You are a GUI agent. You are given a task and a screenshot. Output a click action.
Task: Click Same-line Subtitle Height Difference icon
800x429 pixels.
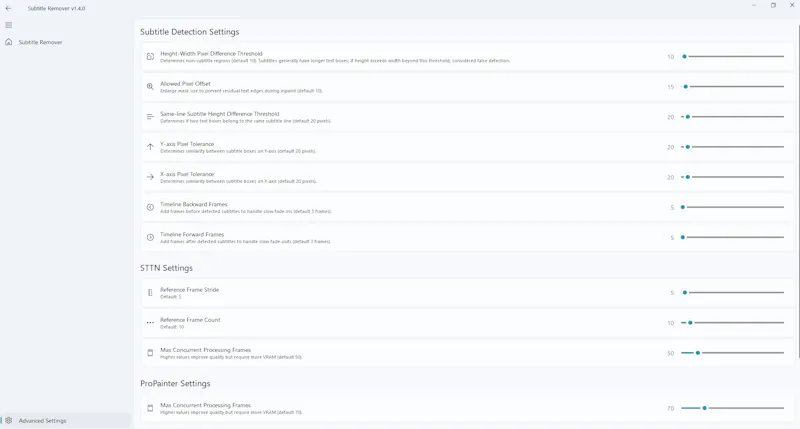[150, 117]
